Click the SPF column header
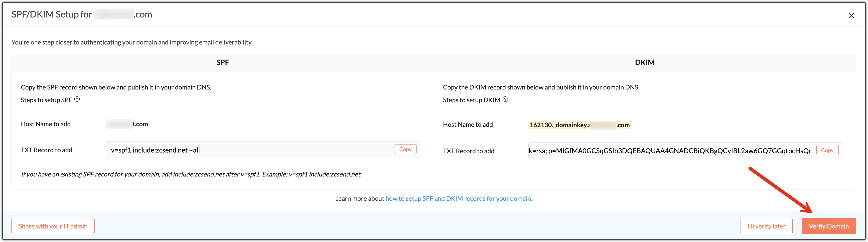 click(x=222, y=62)
